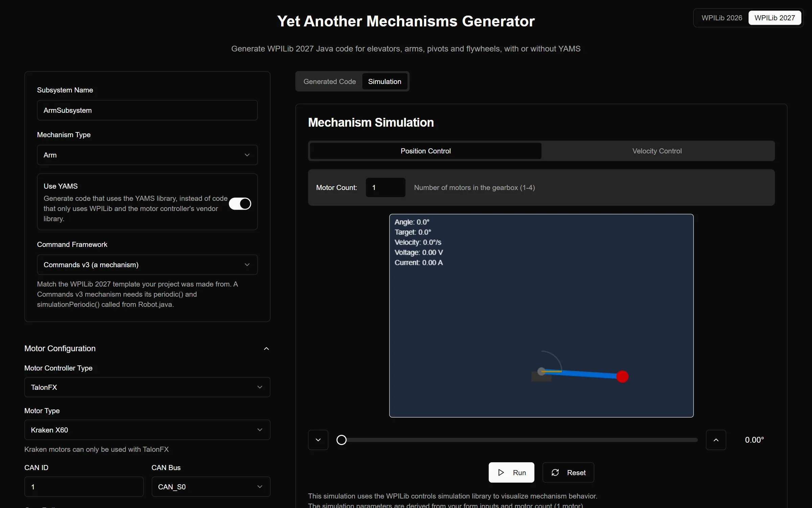Click the Subsystem Name input field
Viewport: 812px width, 508px height.
pyautogui.click(x=147, y=110)
